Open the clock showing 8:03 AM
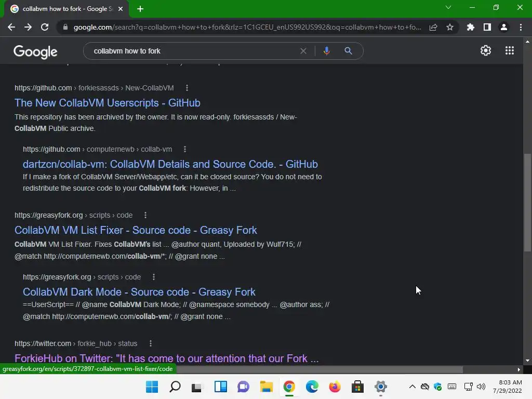Screen dimensions: 532x399 [x=507, y=387]
